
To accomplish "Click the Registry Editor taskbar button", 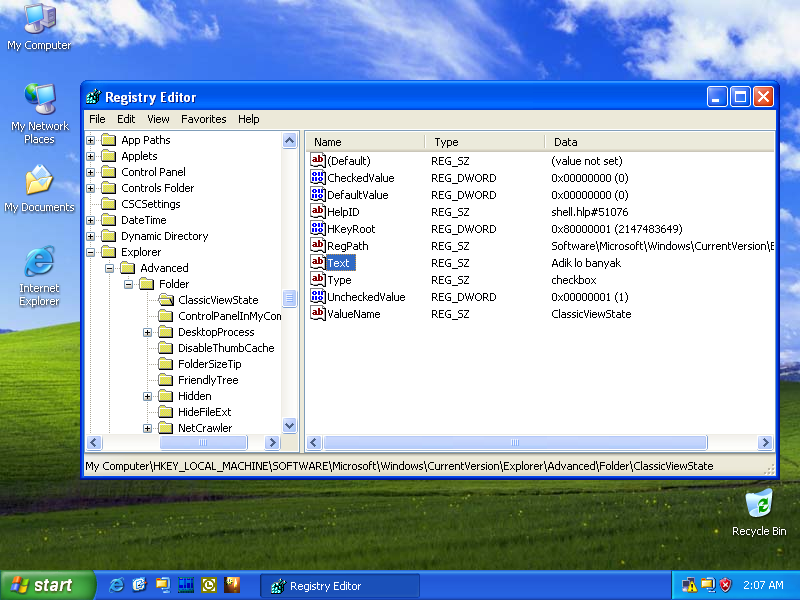I will 340,586.
